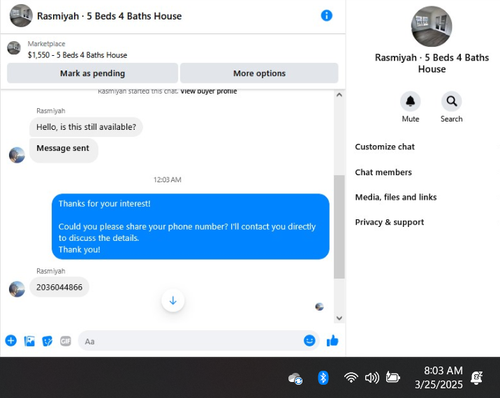Screen dimensions: 500x398
Task: Open More options for the listing
Action: [x=259, y=73]
